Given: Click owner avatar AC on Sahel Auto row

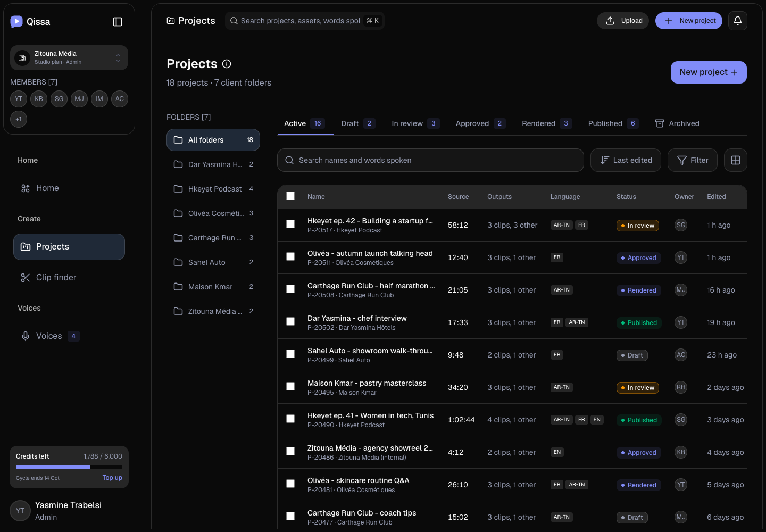Looking at the screenshot, I should 681,355.
